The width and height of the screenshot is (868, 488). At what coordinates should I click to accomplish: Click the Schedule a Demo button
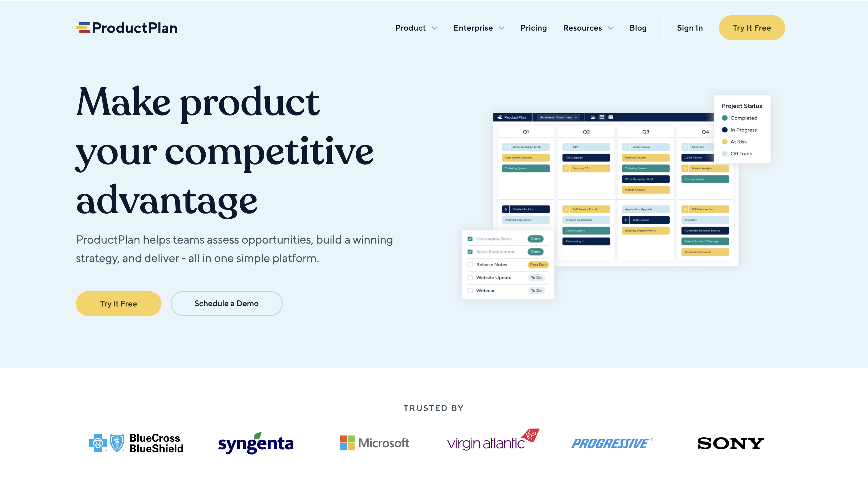227,303
